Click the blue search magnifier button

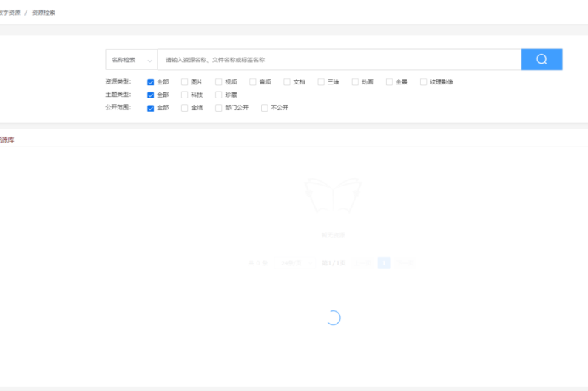coord(541,59)
